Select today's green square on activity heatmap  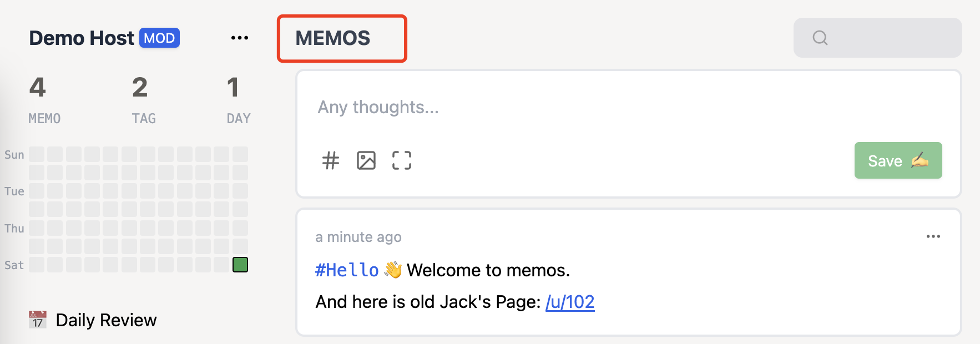240,265
